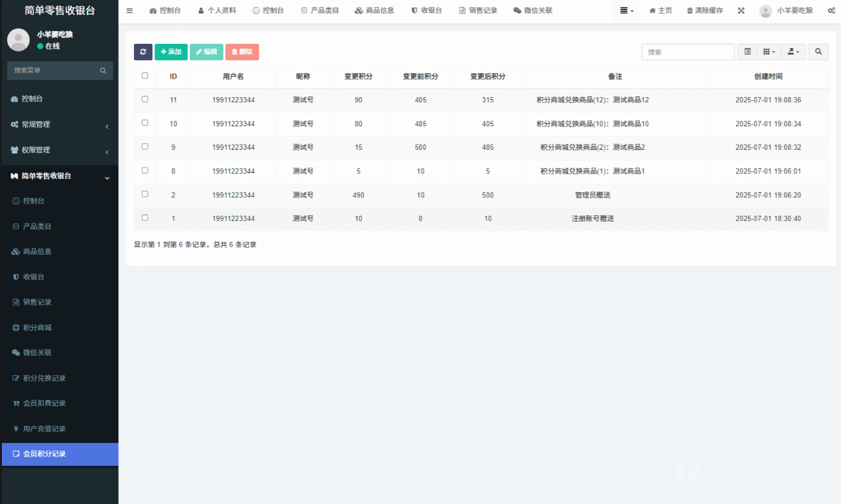Click the hamburger sidebar toggle icon
This screenshot has width=841, height=504.
129,11
